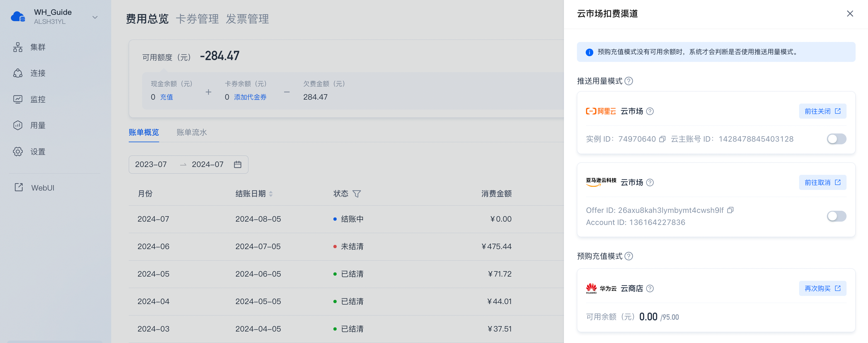Click the 华为云 Huawei logo
The height and width of the screenshot is (343, 868).
tap(601, 288)
